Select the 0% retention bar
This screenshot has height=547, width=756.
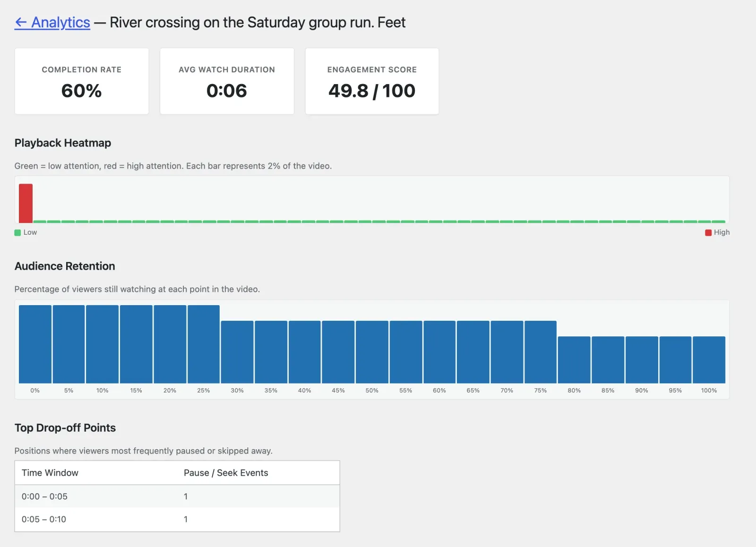click(35, 344)
